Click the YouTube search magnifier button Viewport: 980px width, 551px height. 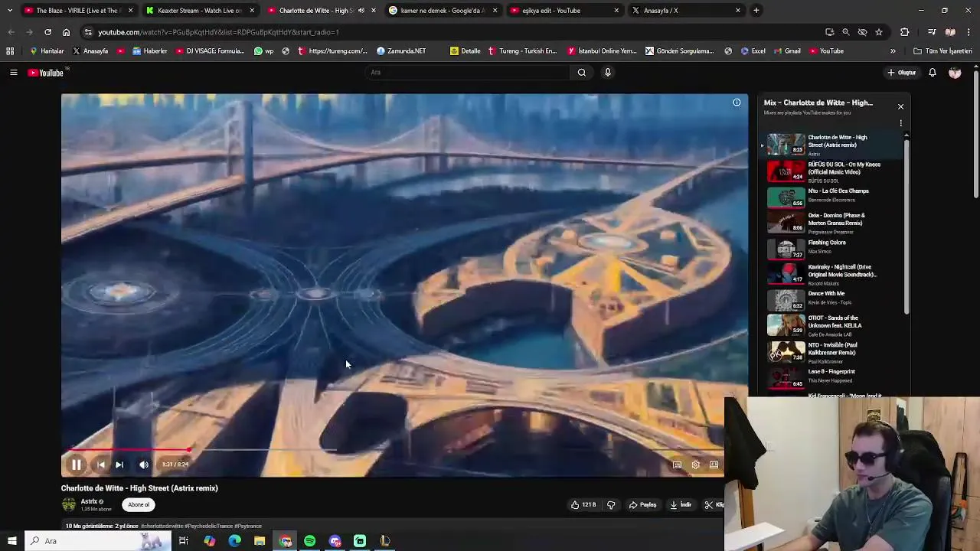(x=582, y=73)
